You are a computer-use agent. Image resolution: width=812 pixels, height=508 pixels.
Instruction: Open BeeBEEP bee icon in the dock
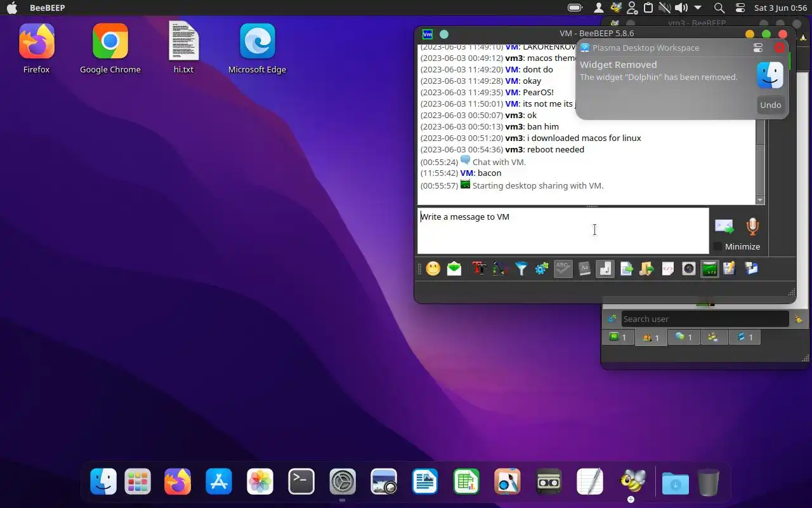(632, 481)
